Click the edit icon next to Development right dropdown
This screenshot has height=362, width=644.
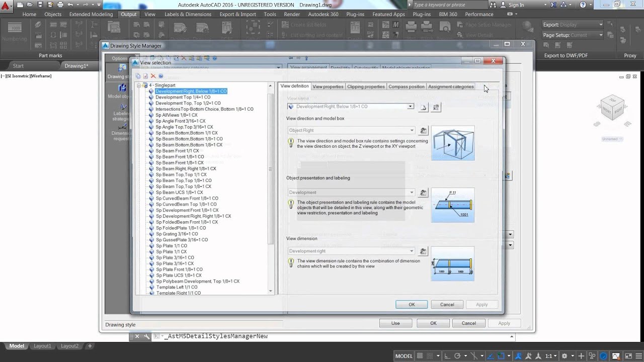[x=424, y=251]
